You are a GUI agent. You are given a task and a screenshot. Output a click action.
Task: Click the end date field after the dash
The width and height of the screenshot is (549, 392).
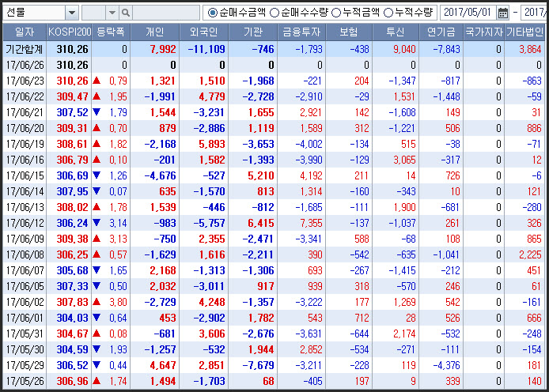click(x=535, y=13)
